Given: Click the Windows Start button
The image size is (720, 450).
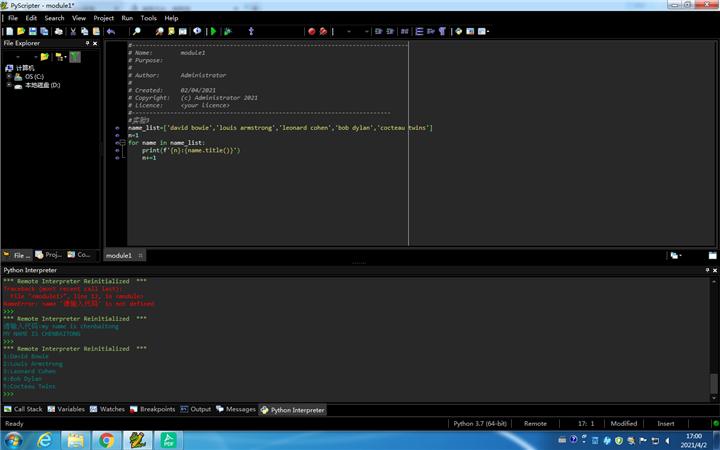Looking at the screenshot, I should tap(13, 441).
